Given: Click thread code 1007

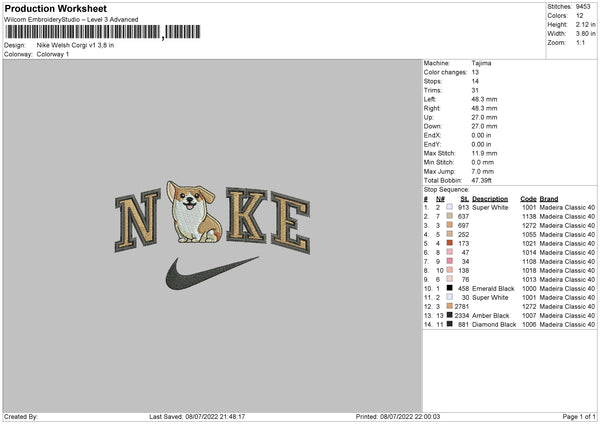Looking at the screenshot, I should (x=529, y=316).
